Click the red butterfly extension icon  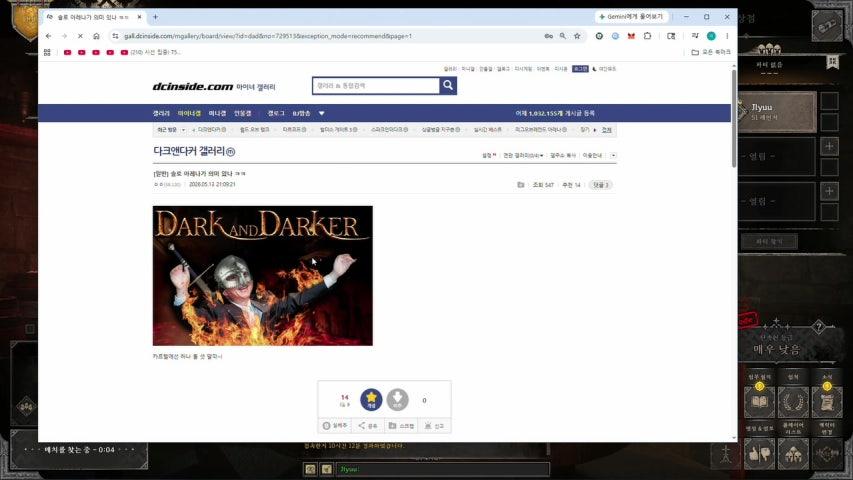click(x=631, y=36)
